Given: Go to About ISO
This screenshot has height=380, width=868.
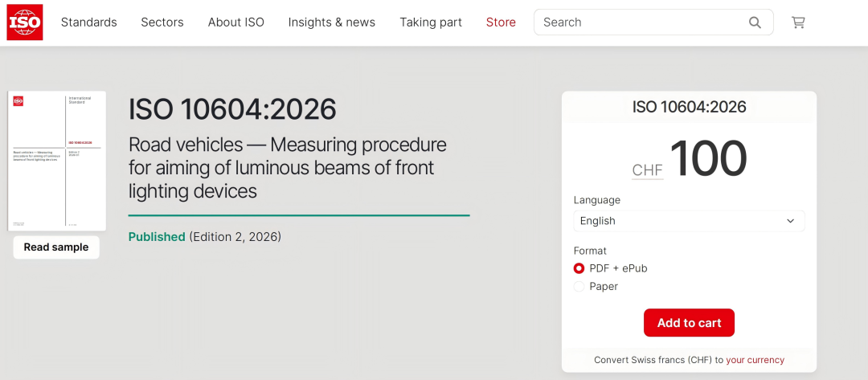Looking at the screenshot, I should (236, 22).
